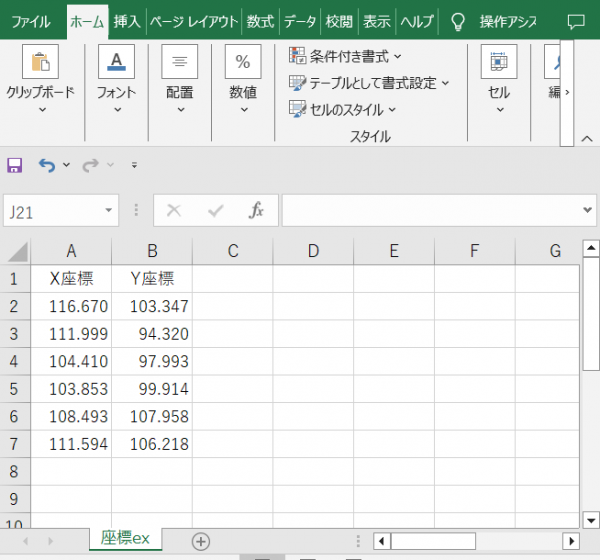The height and width of the screenshot is (560, 600).
Task: Open the Alignment (配置) group icon
Action: pyautogui.click(x=180, y=62)
